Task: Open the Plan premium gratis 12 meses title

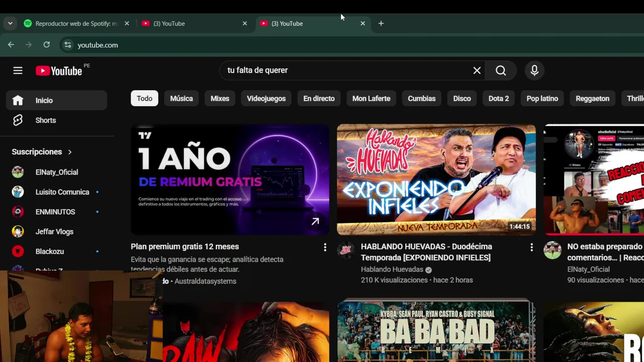Action: (185, 247)
